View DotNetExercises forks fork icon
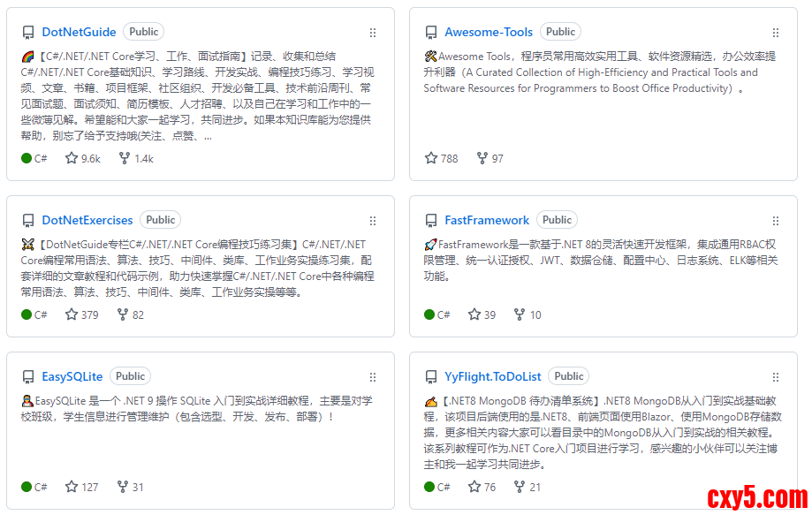Screen dimensions: 812x515 (x=123, y=314)
